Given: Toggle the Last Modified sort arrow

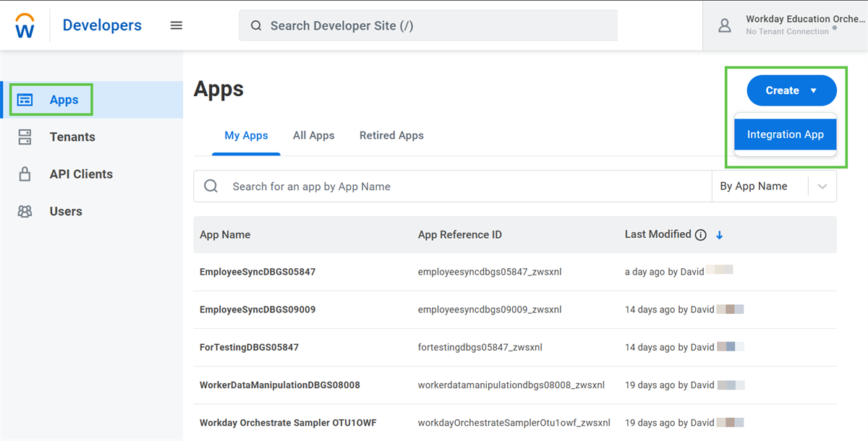Looking at the screenshot, I should (719, 235).
